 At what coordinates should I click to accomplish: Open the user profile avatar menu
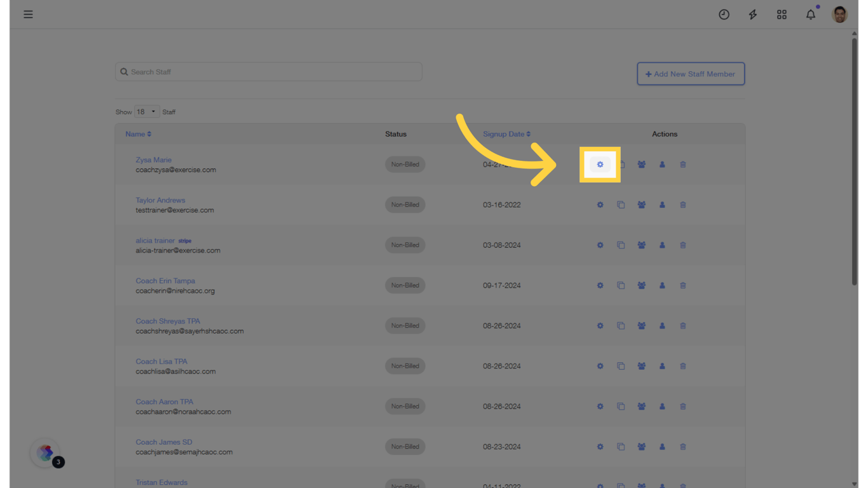coord(839,14)
